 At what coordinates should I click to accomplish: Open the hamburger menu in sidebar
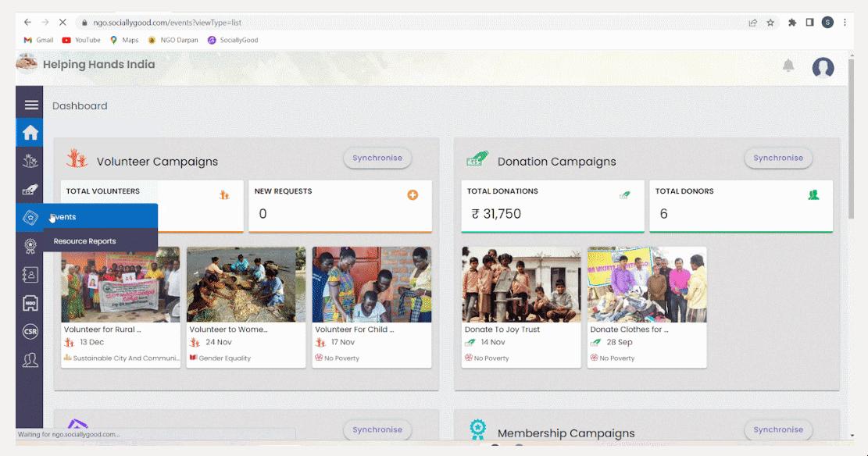31,105
